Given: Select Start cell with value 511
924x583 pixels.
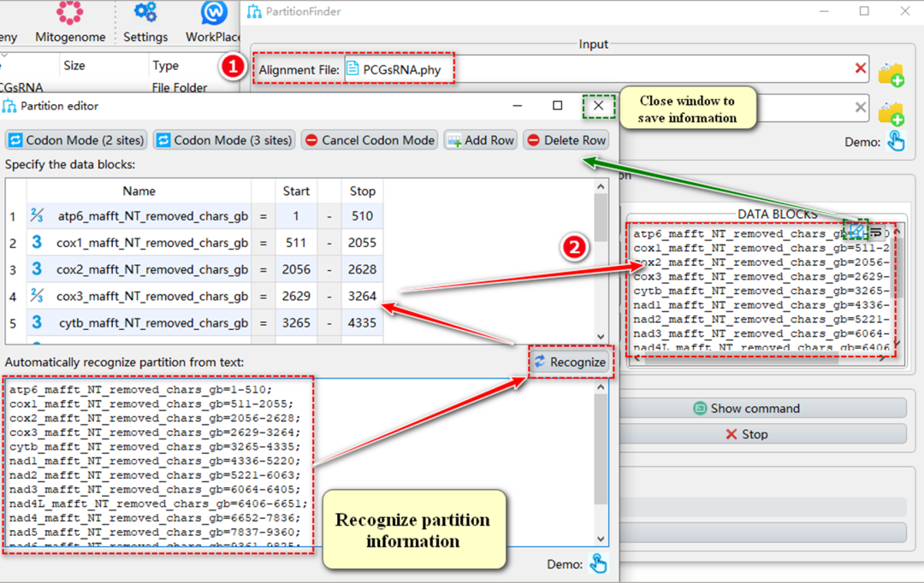Looking at the screenshot, I should point(296,243).
